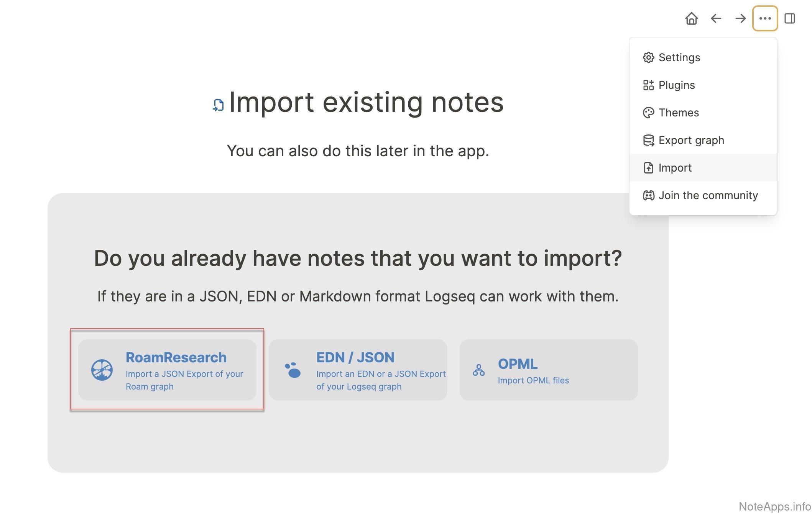Select the OPML import option

548,370
